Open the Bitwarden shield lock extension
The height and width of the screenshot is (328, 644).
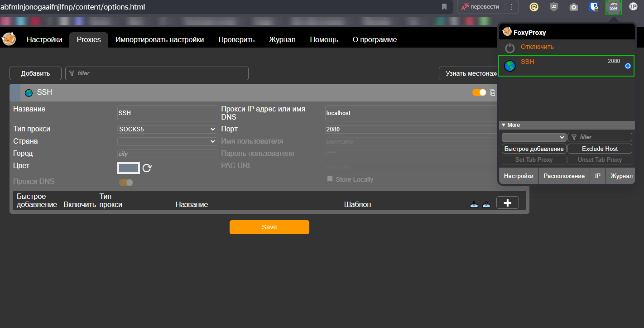[594, 7]
